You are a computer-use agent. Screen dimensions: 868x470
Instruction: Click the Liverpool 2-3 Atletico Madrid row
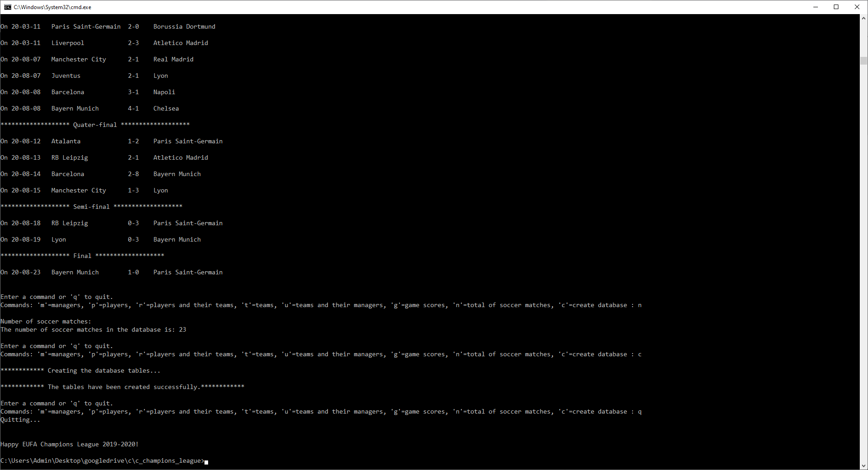[x=104, y=43]
